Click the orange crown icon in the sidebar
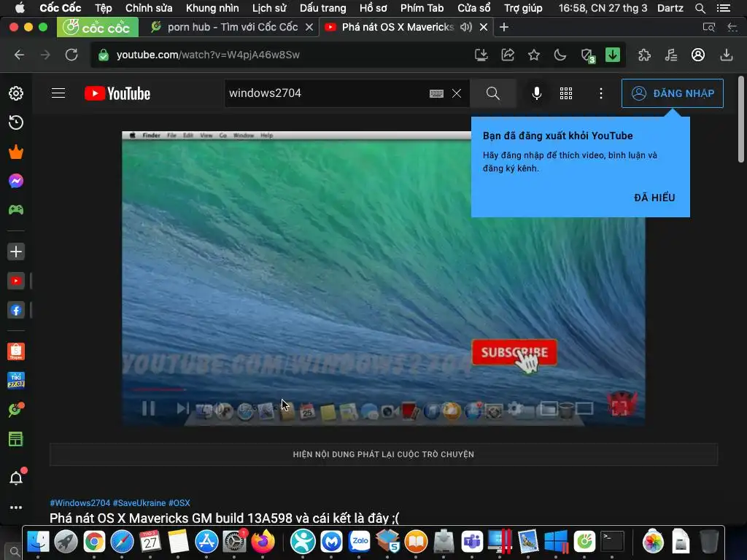The image size is (747, 560). [16, 152]
